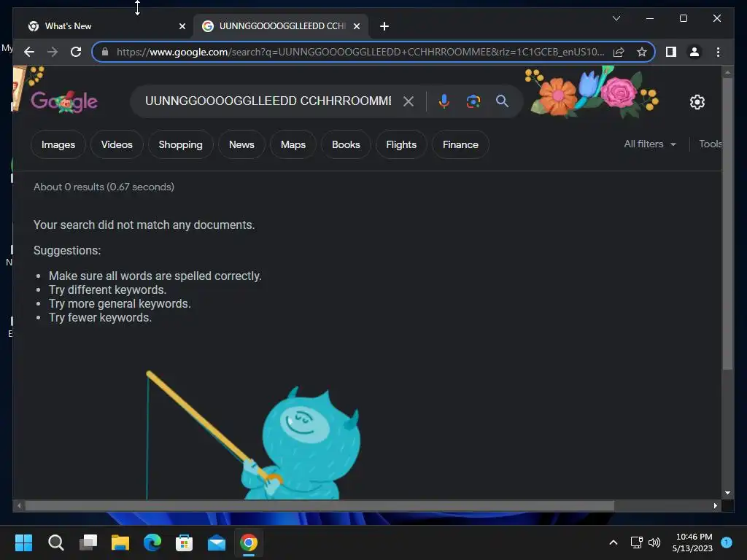Focus the browser address bar URL
The height and width of the screenshot is (560, 747).
[x=360, y=52]
